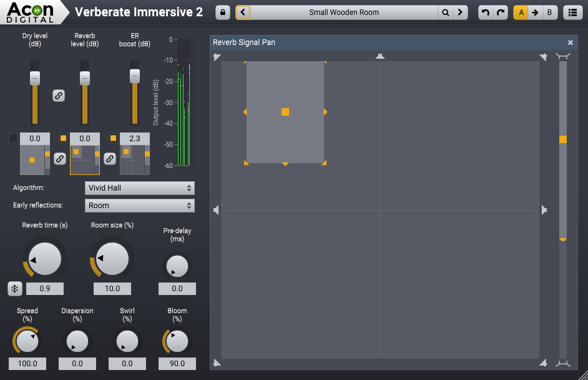Click the lock icon next to the preset name
The width and height of the screenshot is (588, 380).
[222, 12]
